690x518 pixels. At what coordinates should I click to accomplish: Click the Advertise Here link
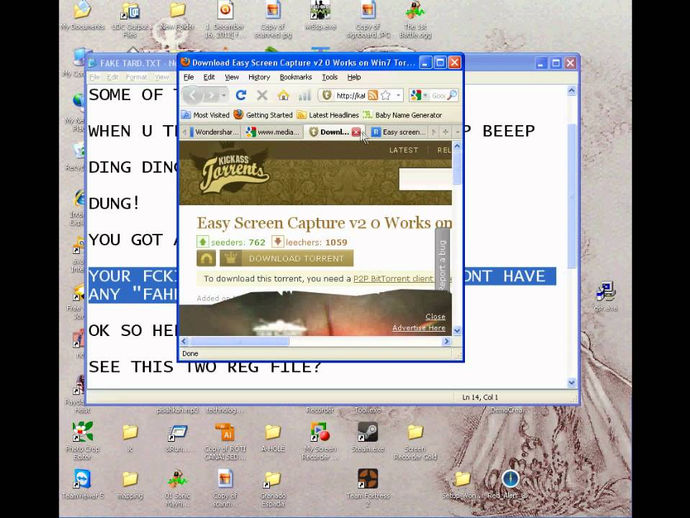coord(418,328)
